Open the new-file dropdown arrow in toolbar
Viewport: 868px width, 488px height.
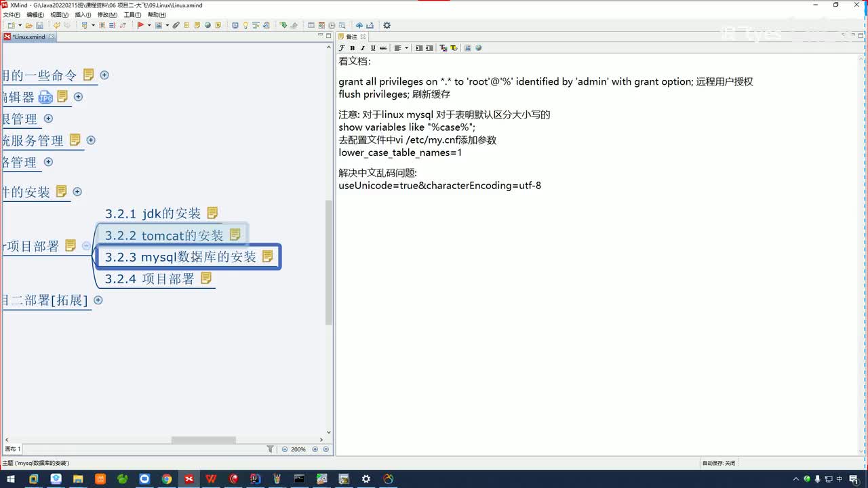(x=20, y=26)
